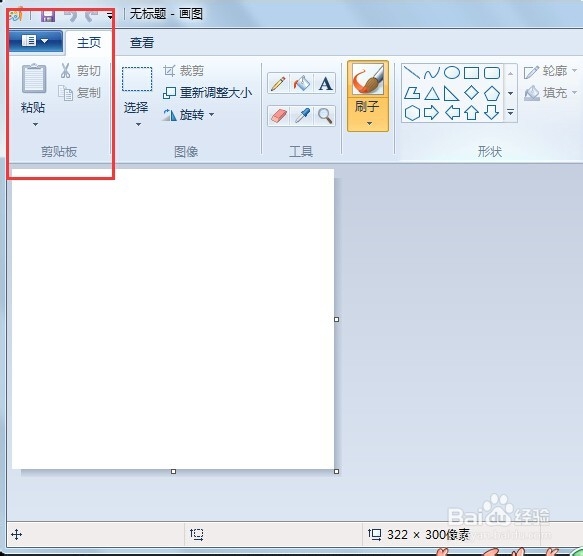Image resolution: width=583 pixels, height=556 pixels.
Task: Switch to the 主页 tab
Action: tap(89, 42)
